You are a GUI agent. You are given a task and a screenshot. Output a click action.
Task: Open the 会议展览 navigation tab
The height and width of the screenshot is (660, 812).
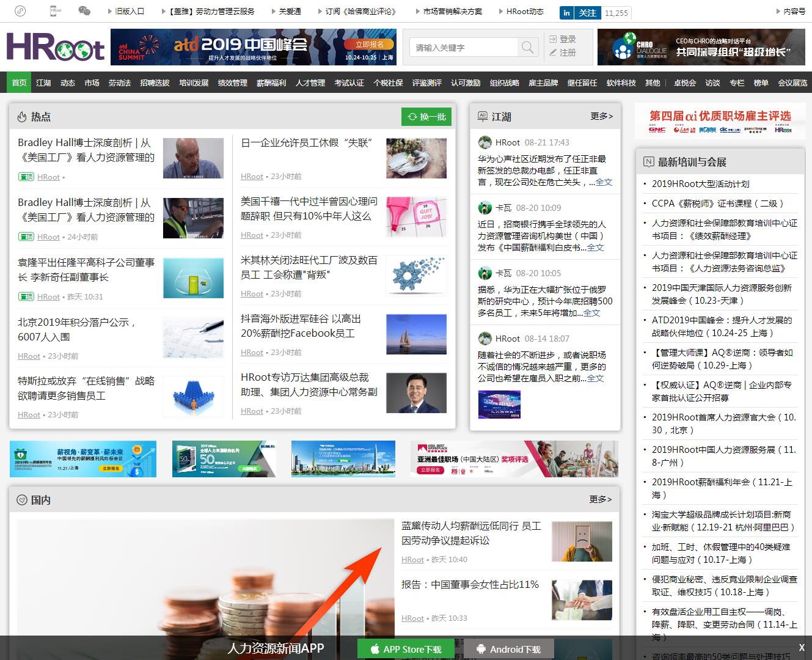(x=792, y=82)
